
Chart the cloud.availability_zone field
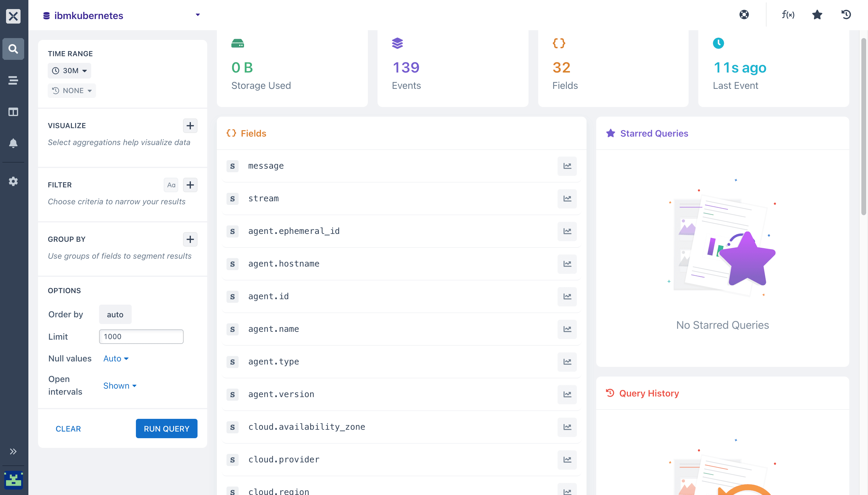(x=567, y=427)
